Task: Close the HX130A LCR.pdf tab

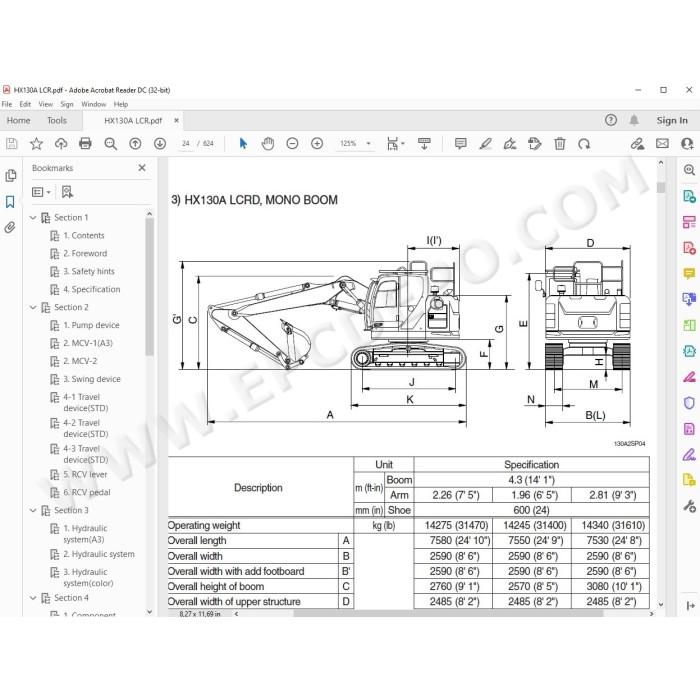Action: [x=176, y=121]
